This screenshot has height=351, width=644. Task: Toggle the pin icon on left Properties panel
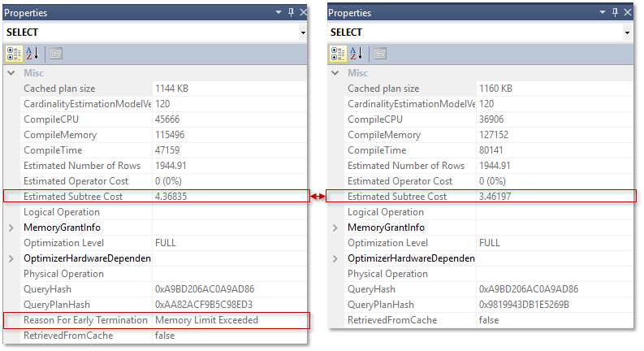click(291, 12)
